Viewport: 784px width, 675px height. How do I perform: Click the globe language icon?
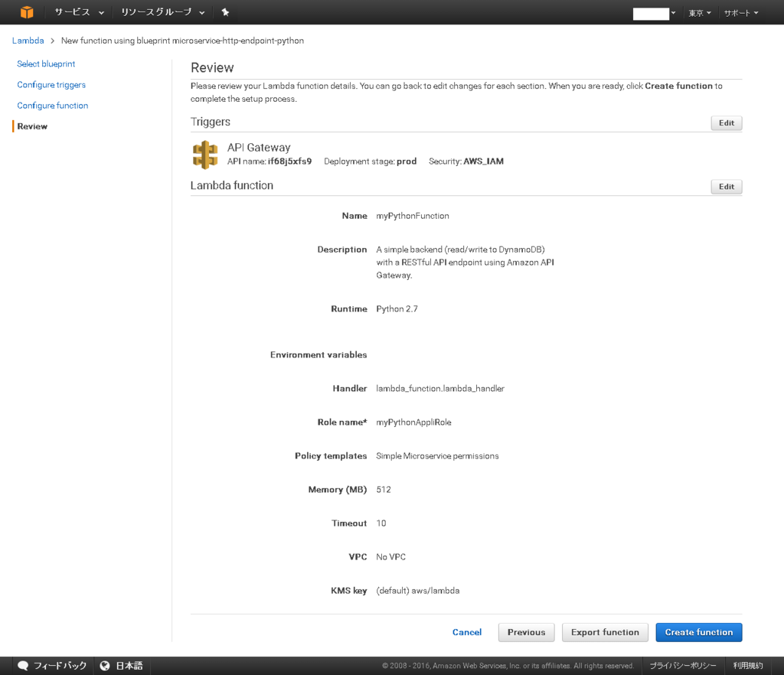tap(104, 666)
